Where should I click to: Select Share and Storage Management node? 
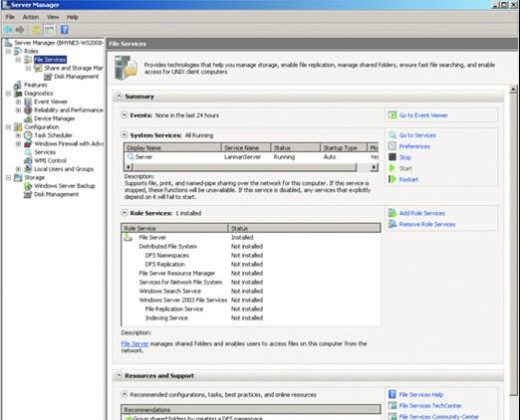click(74, 68)
